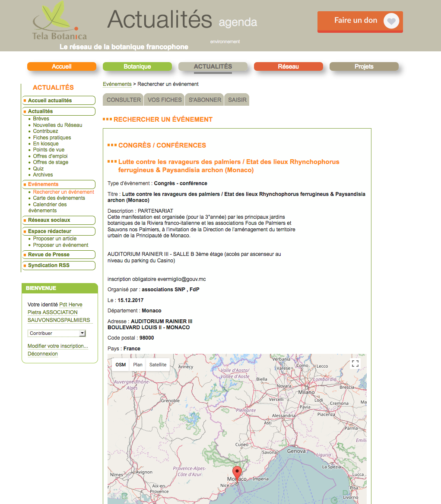Image resolution: width=441 pixels, height=504 pixels.
Task: Follow the Evénements breadcrumb link
Action: pyautogui.click(x=117, y=84)
